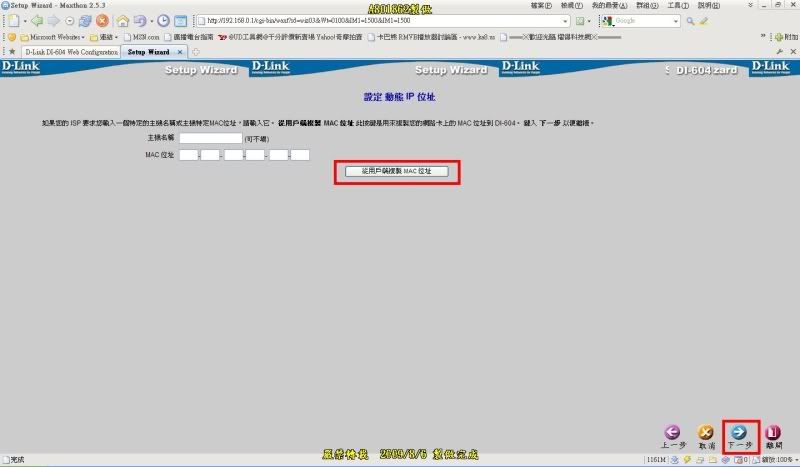This screenshot has height=467, width=800.
Task: Open the new page dropdown arrow
Action: [24, 21]
